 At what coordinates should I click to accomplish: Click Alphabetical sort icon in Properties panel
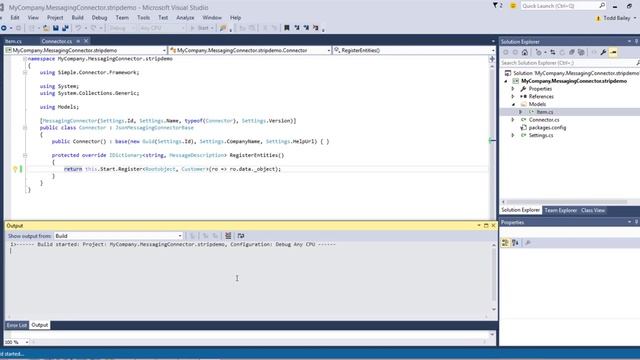click(516, 243)
